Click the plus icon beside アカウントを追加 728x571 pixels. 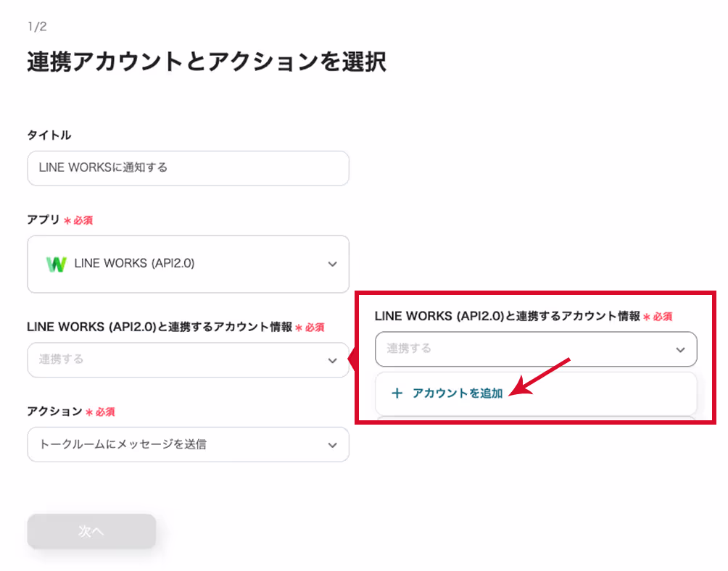click(397, 393)
